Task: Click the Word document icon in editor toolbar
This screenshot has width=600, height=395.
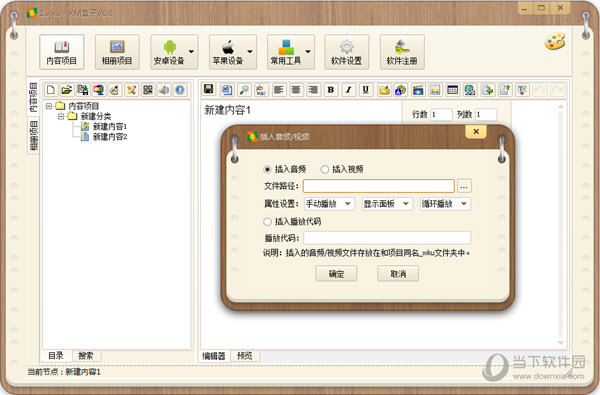Action: click(x=227, y=90)
